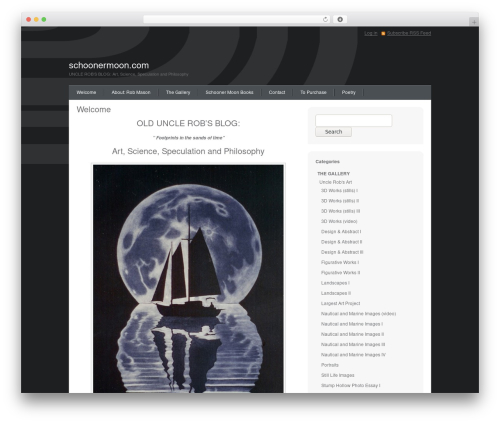The image size is (500, 423).
Task: Open Landscapes I category
Action: click(335, 283)
